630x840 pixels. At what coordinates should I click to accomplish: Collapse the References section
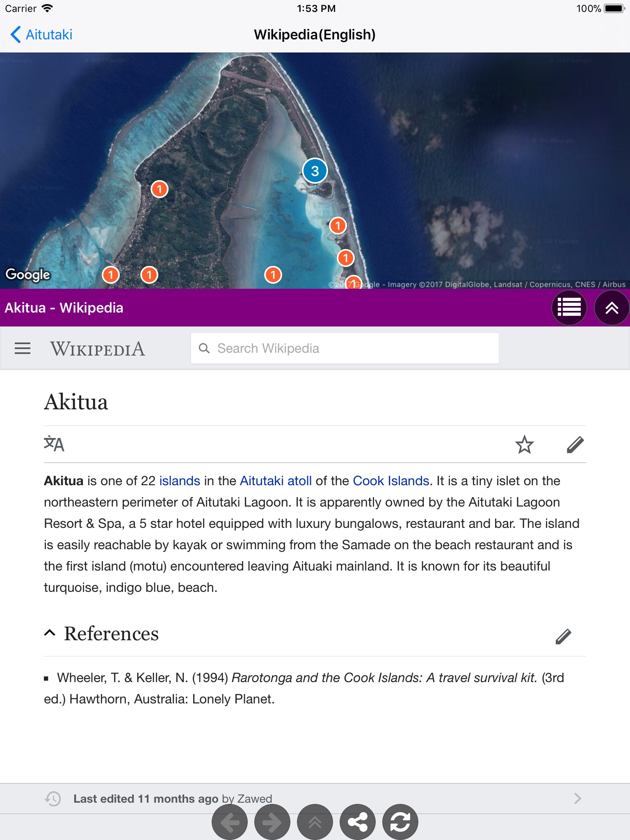click(x=50, y=633)
